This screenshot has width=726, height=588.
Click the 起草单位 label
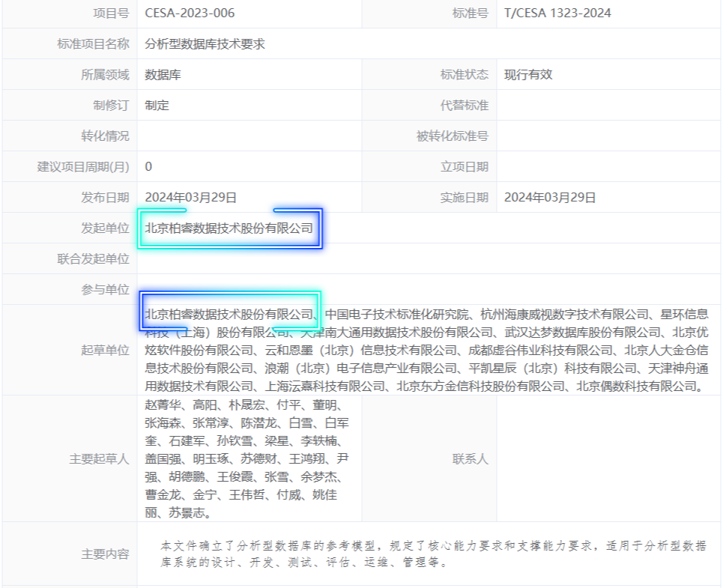click(x=105, y=350)
